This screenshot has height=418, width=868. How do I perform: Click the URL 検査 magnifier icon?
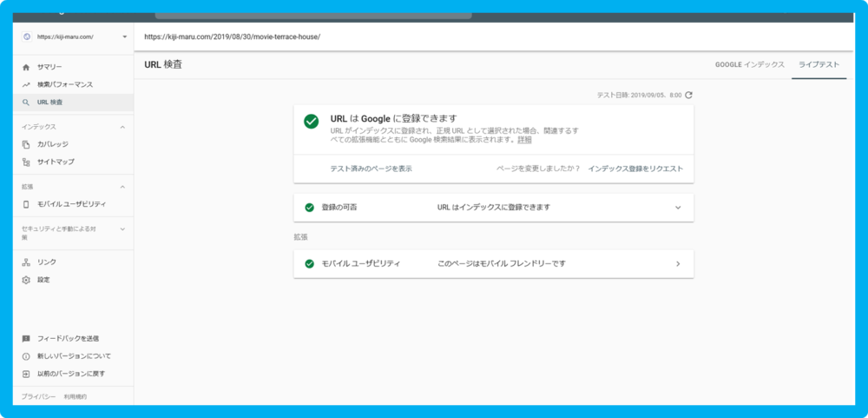coord(25,103)
